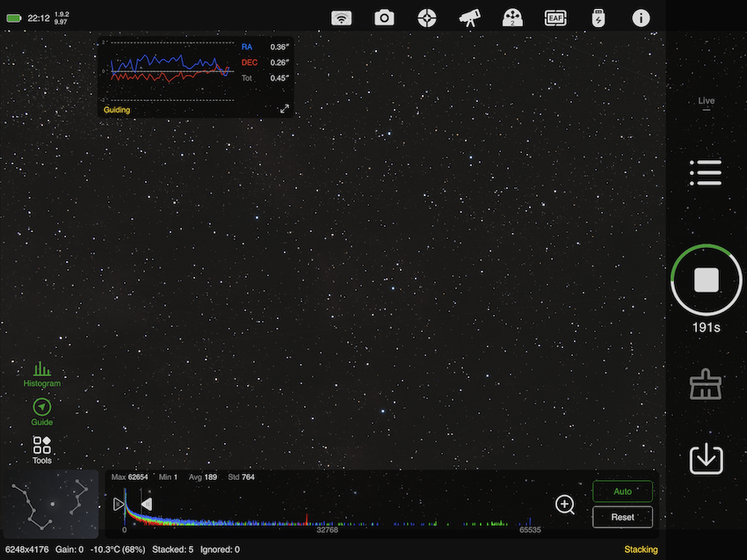Viewport: 747px width, 560px height.
Task: Click the battery indicator icon
Action: 14,18
